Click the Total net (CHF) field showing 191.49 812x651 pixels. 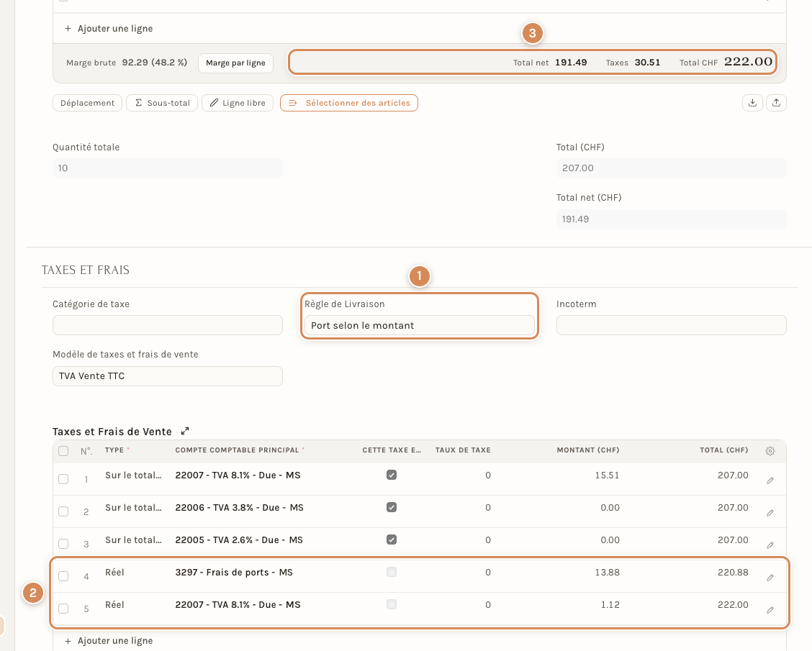pyautogui.click(x=671, y=219)
